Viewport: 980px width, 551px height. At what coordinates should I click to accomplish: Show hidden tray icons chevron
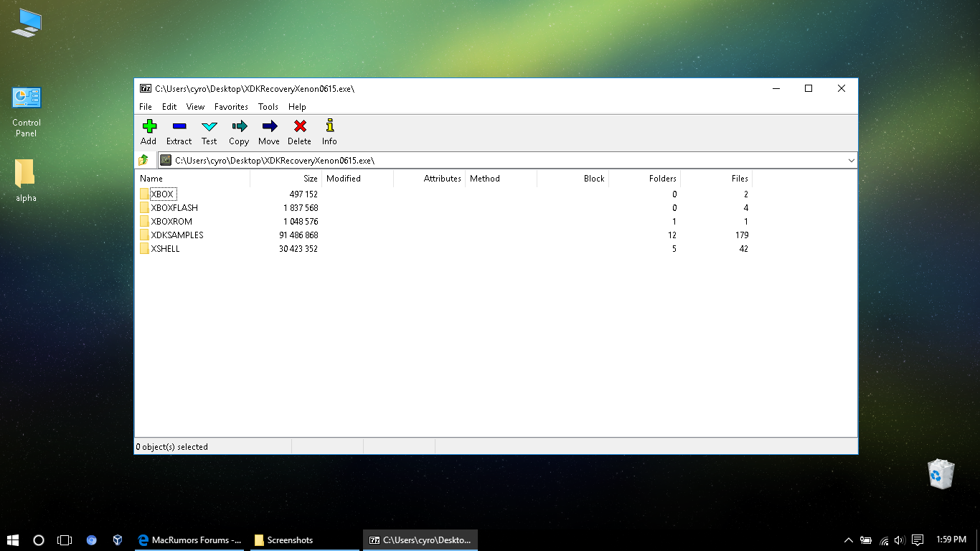click(849, 540)
